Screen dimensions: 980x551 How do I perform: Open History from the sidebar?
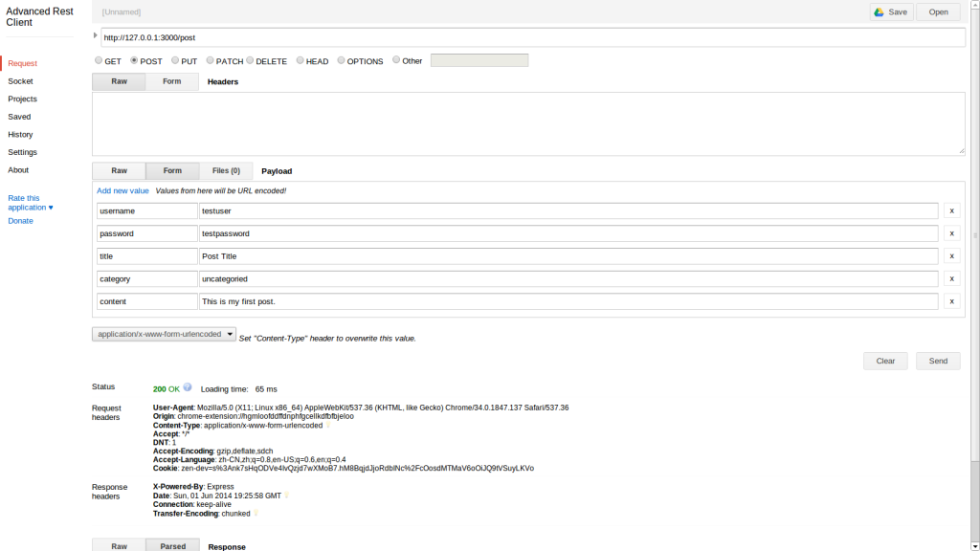[x=20, y=135]
